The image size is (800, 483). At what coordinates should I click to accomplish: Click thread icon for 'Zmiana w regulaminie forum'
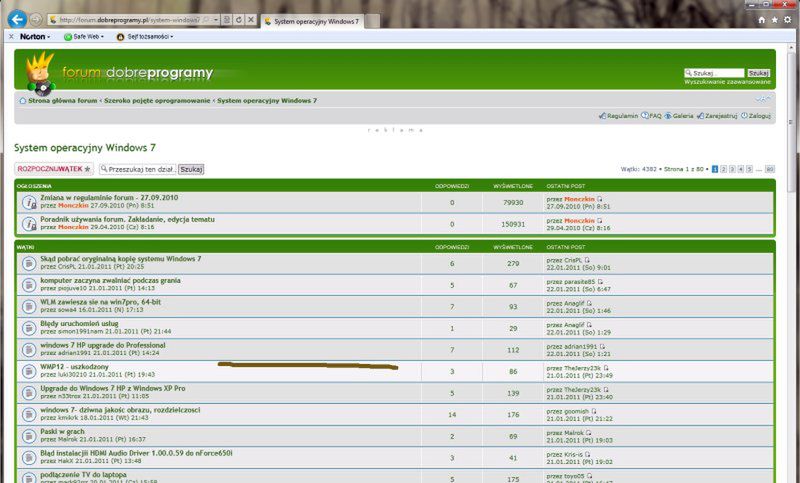click(x=29, y=202)
